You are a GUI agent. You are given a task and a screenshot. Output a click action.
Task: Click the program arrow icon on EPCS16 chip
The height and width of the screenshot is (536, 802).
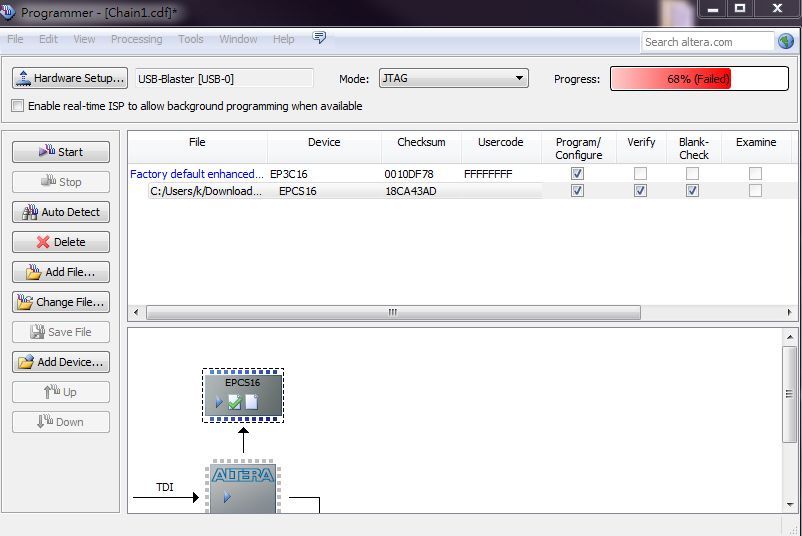(x=219, y=402)
